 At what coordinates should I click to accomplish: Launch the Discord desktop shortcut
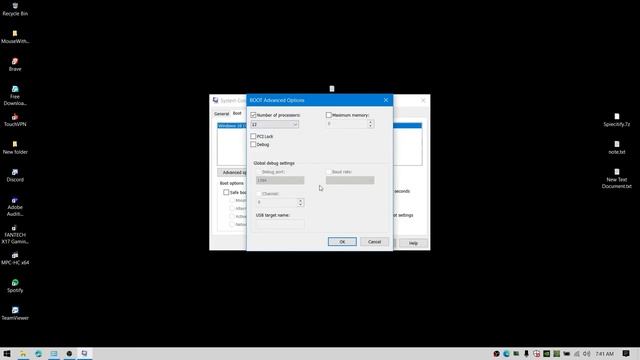[x=15, y=175]
